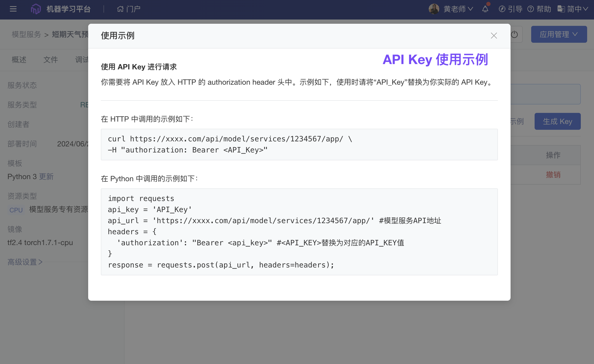594x364 pixels.
Task: Expand the 黄老师 user dropdown
Action: (458, 9)
